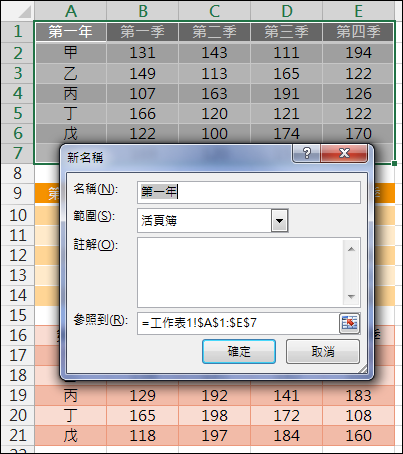Click cell A5 containing 丁

coord(70,113)
